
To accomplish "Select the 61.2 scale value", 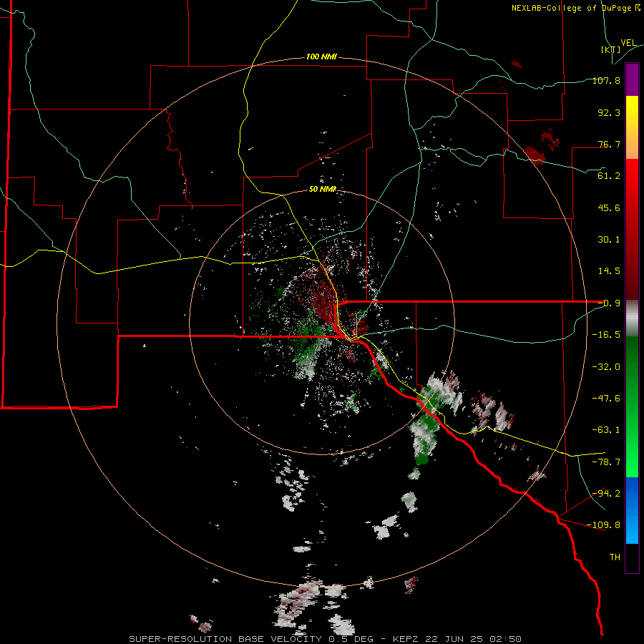I will coord(609,176).
